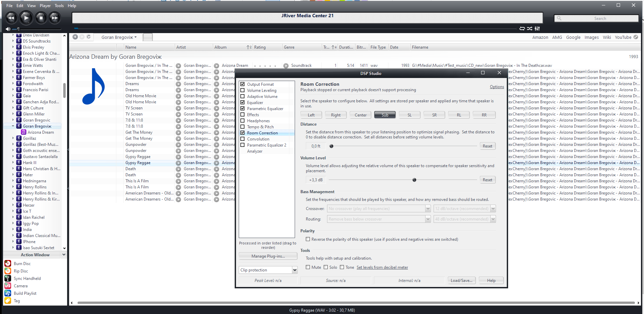Enable the Convolution checkbox
The width and height of the screenshot is (644, 314).
click(242, 139)
